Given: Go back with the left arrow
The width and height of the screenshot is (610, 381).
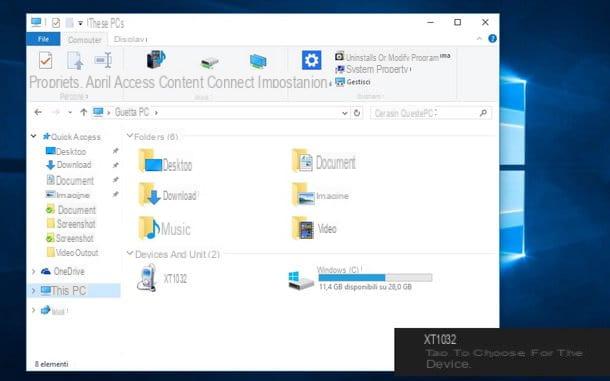Looking at the screenshot, I should point(38,112).
